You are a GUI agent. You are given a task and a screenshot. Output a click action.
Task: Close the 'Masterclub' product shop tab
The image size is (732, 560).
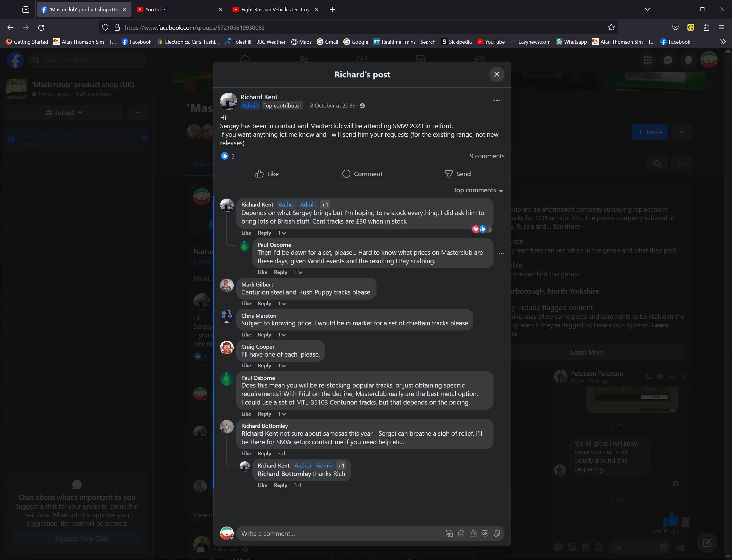(x=125, y=9)
